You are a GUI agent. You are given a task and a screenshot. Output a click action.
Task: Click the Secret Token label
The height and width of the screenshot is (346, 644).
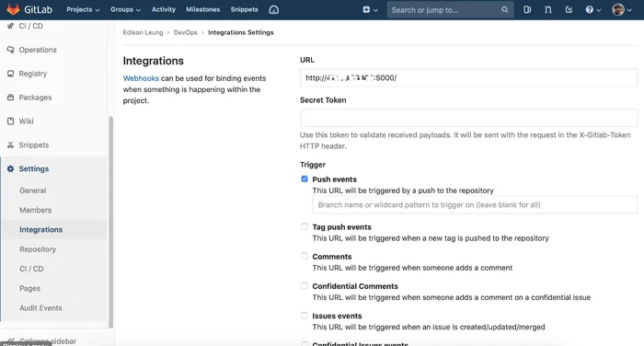(323, 100)
